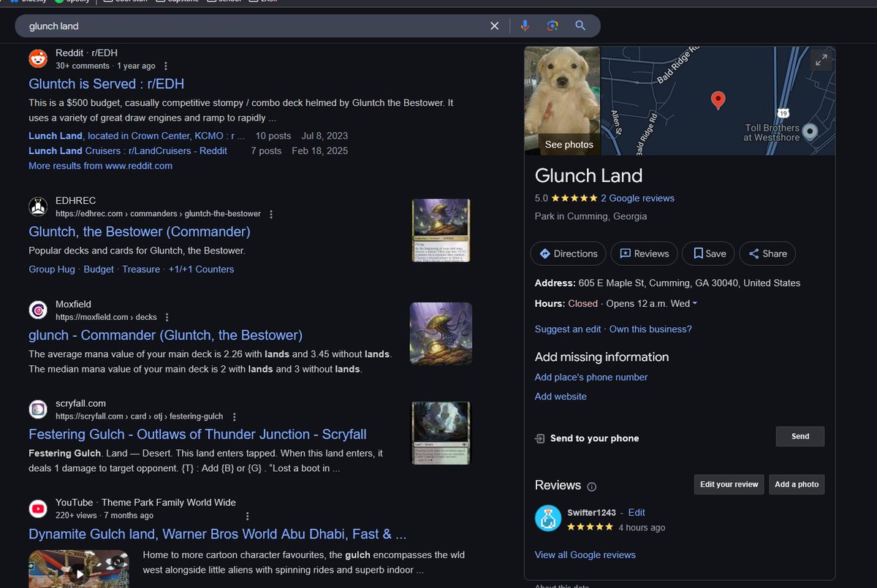The width and height of the screenshot is (877, 588).
Task: Click the Send button
Action: tap(800, 437)
